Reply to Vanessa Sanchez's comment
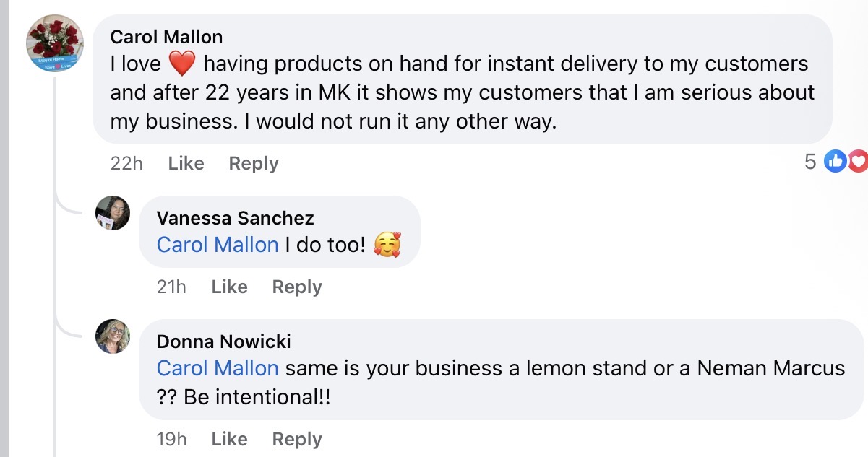 [x=296, y=287]
